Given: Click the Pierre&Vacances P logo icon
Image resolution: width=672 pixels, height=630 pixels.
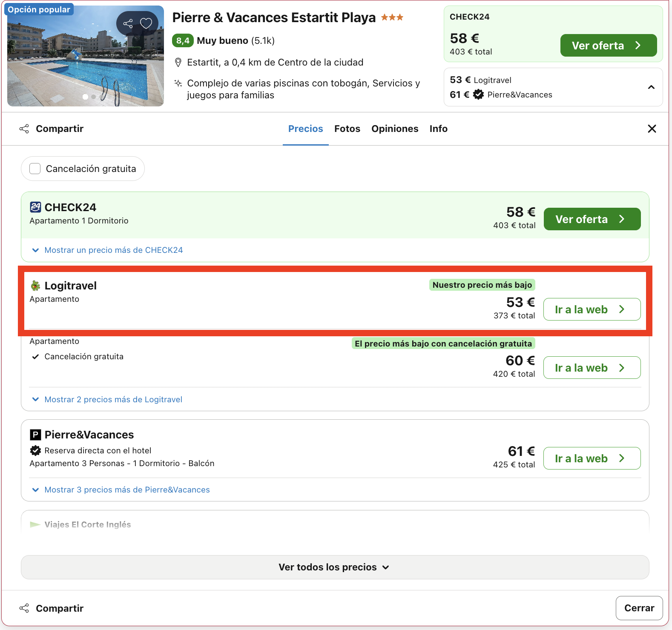Looking at the screenshot, I should pos(35,435).
